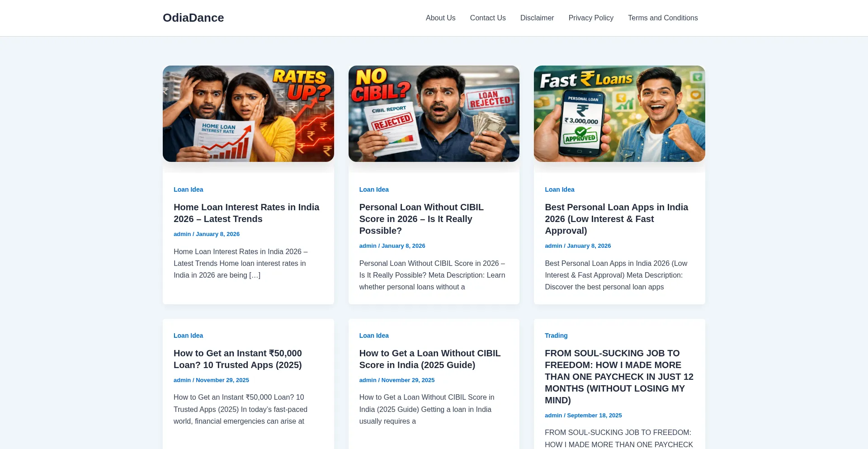Viewport: 868px width, 449px height.
Task: Click Loan Idea category above Instant ₹50,000 post
Action: (188, 336)
